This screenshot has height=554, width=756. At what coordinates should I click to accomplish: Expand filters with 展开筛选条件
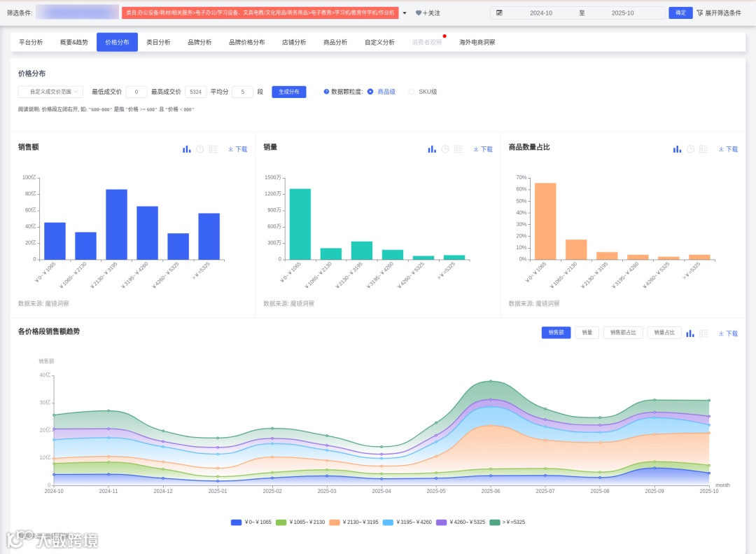(719, 13)
